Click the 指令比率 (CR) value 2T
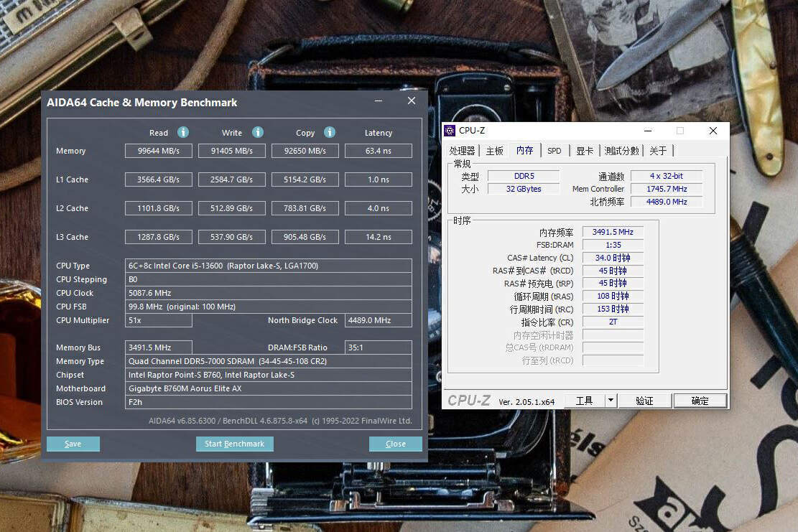This screenshot has height=532, width=798. (613, 322)
